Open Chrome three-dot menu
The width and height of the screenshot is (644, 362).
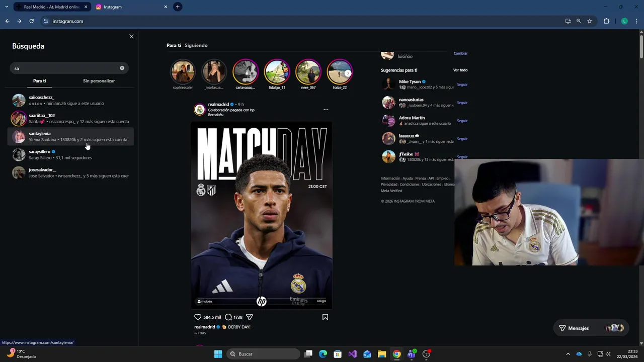click(636, 21)
